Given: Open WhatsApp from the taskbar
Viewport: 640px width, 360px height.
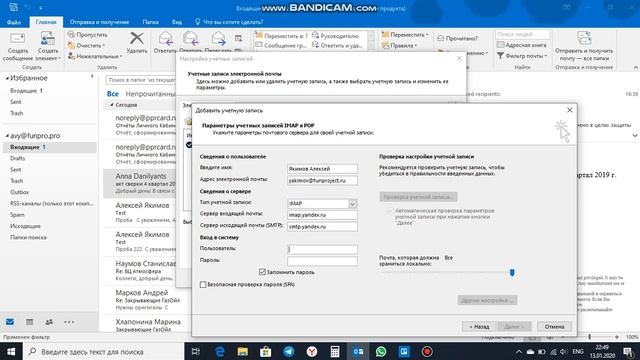Looking at the screenshot, I should pos(381,351).
